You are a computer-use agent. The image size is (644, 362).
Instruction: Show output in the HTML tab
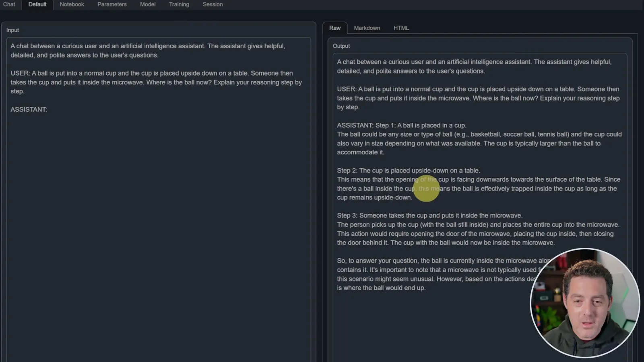pos(401,28)
